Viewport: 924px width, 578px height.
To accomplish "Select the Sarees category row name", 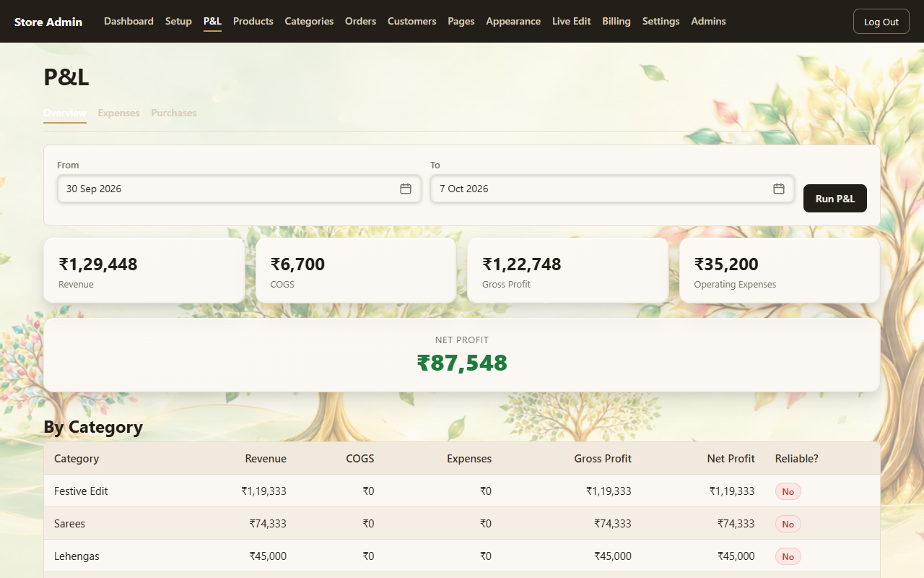I will [x=69, y=524].
